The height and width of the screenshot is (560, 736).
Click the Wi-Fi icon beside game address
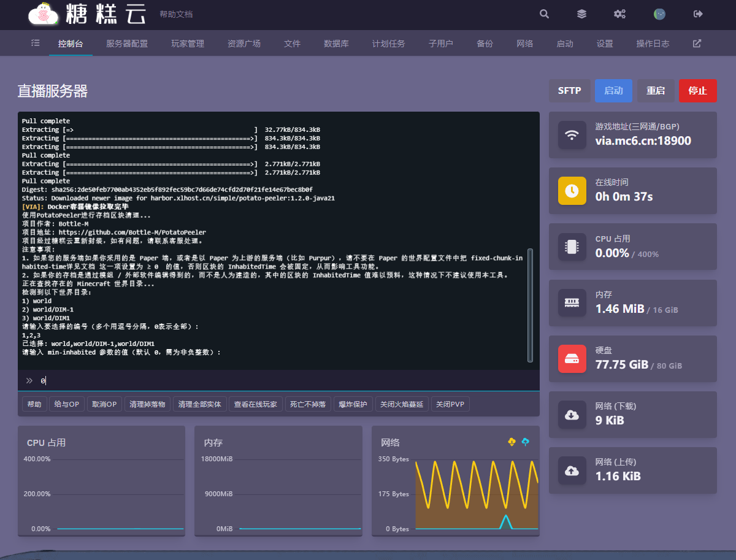point(572,135)
